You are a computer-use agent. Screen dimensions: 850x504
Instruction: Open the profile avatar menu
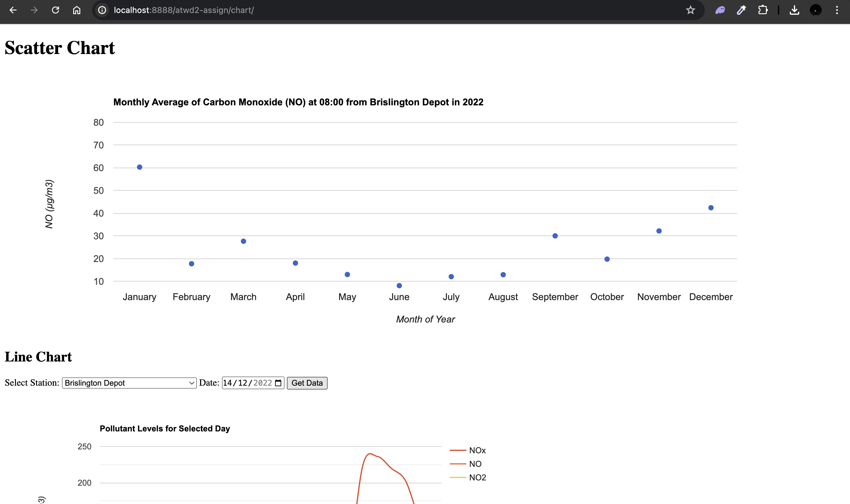pyautogui.click(x=815, y=10)
